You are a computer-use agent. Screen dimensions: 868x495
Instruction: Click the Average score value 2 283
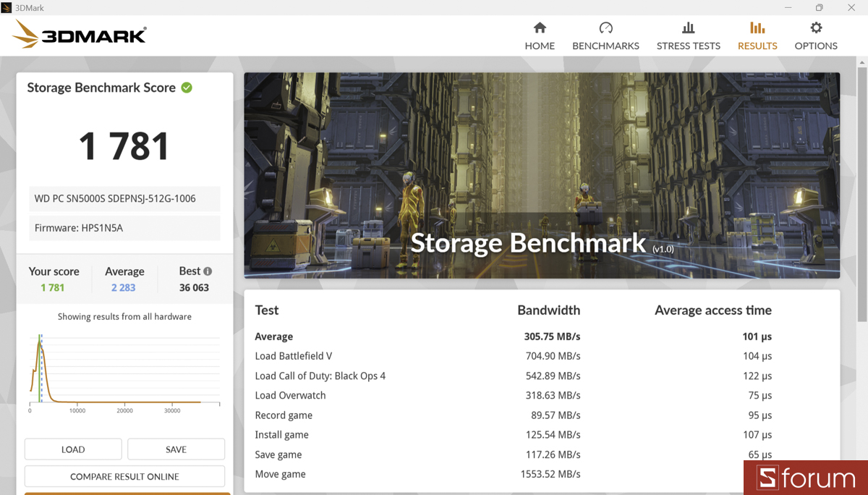pos(124,287)
